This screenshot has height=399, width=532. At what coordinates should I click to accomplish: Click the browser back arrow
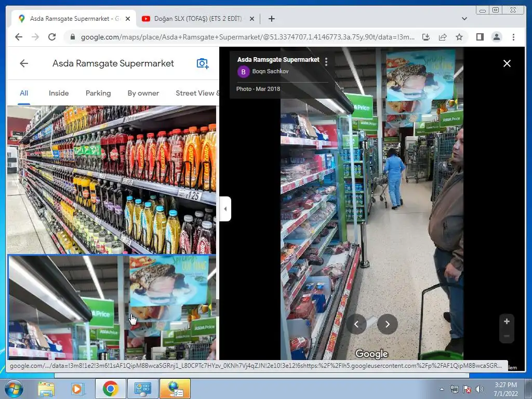click(19, 37)
